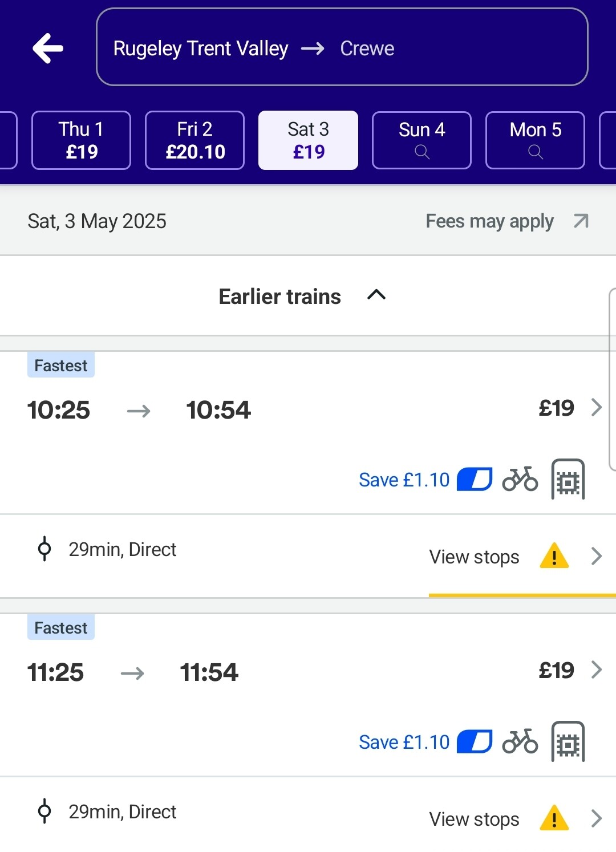Tap the back arrow icon
Image resolution: width=616 pixels, height=852 pixels.
(x=48, y=48)
